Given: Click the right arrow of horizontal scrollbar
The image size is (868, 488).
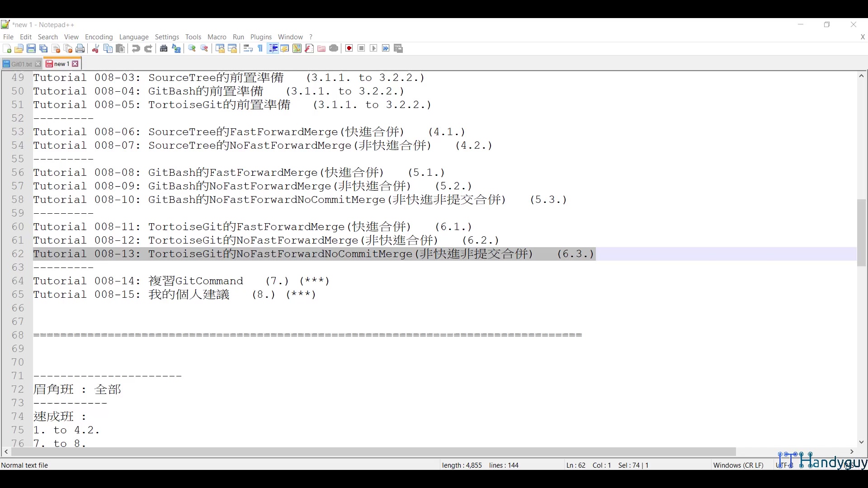Looking at the screenshot, I should [x=852, y=452].
